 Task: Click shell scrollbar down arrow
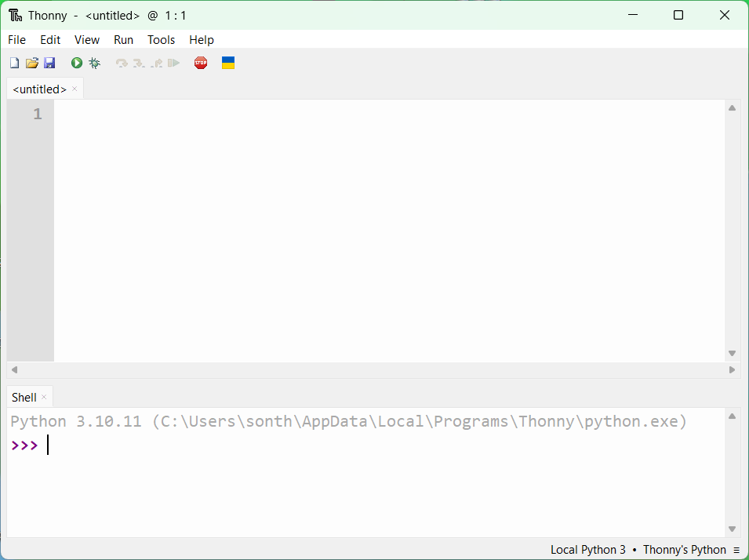point(732,529)
